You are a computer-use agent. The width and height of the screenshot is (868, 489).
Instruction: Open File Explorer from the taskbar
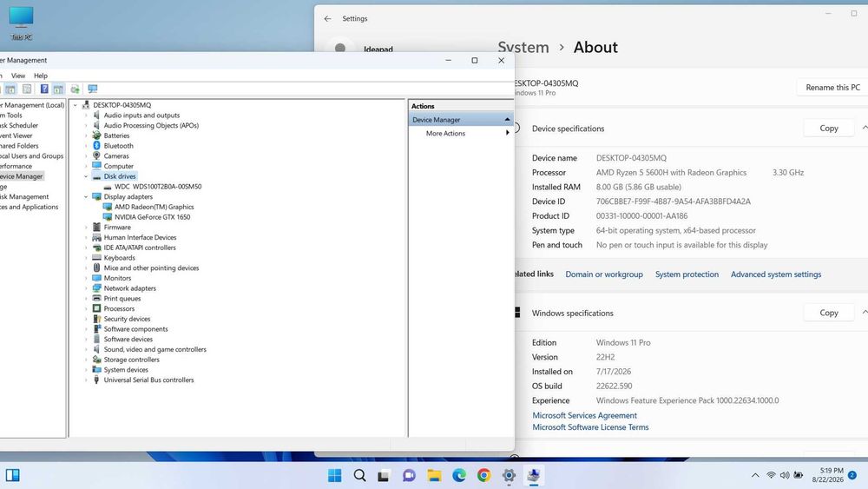(434, 475)
